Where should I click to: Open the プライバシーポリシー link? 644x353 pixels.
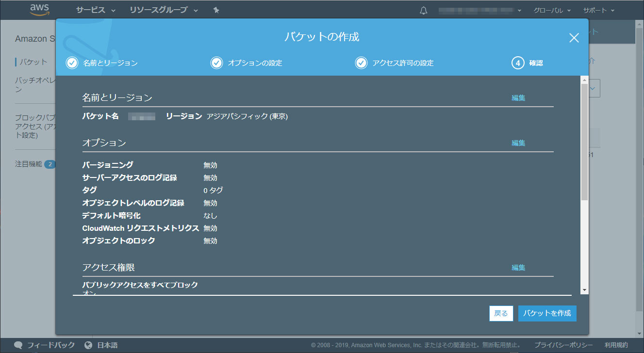[563, 345]
